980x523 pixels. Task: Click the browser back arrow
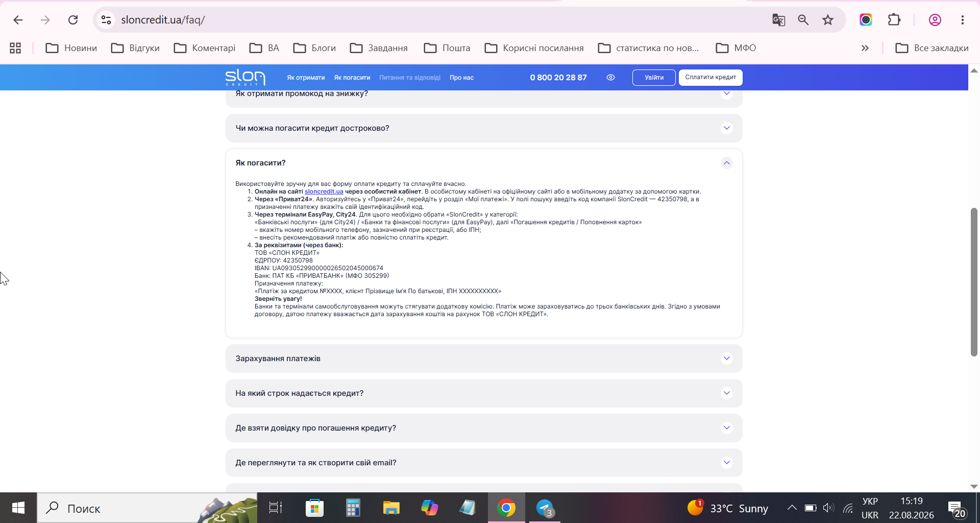tap(18, 20)
